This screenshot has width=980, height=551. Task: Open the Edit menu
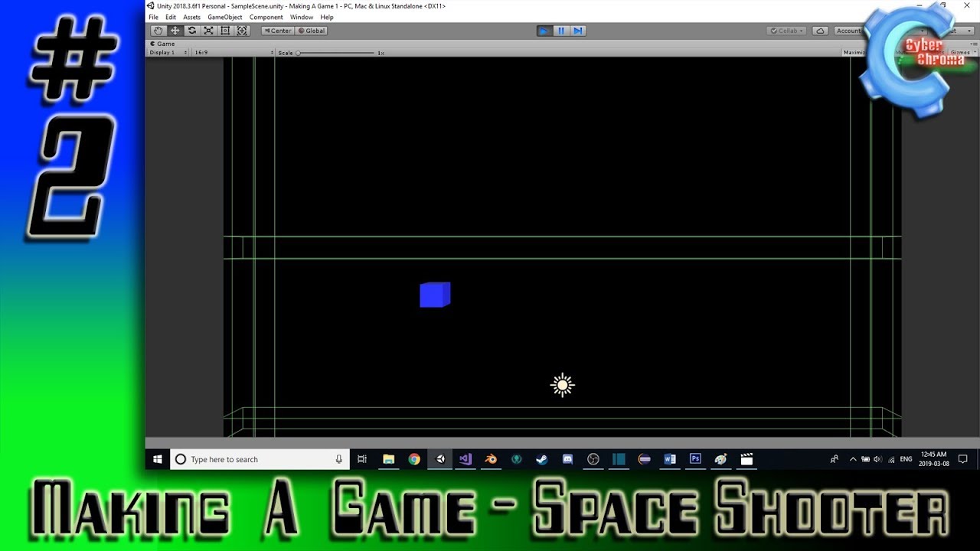(171, 17)
